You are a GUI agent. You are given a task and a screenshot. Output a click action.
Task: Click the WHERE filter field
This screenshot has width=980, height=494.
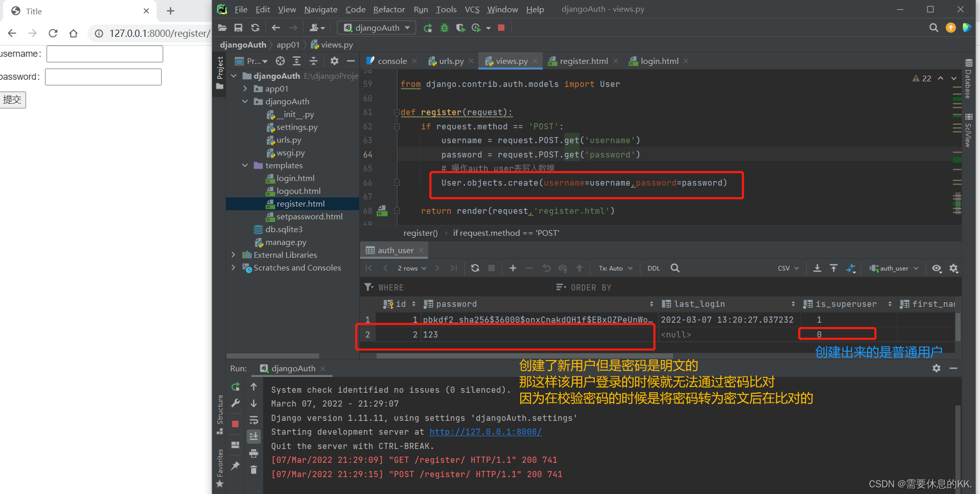point(455,287)
